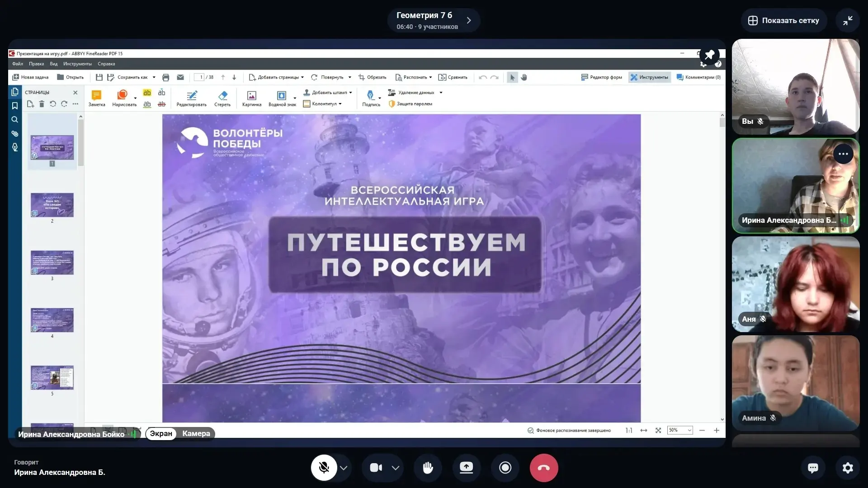Open the meeting chat
This screenshot has width=868, height=488.
tap(813, 468)
